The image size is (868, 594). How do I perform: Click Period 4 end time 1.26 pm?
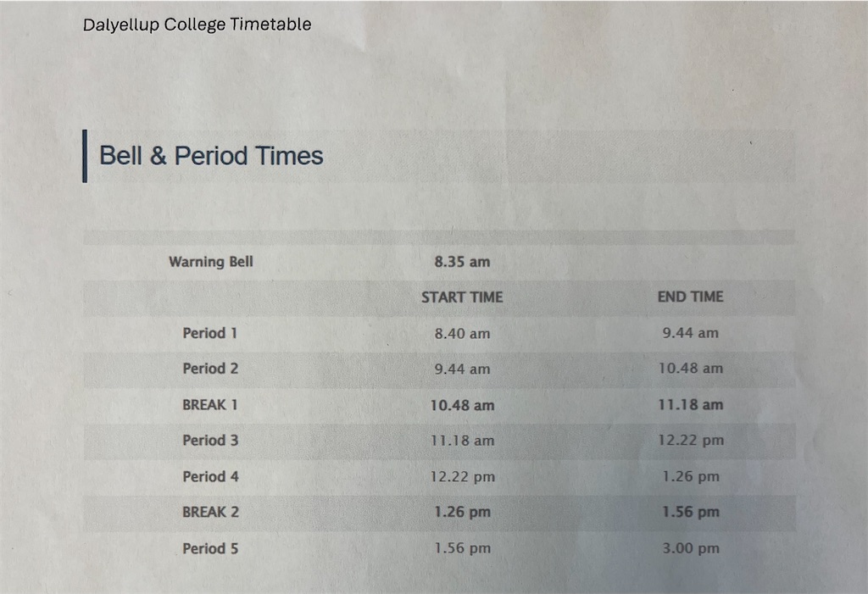691,476
